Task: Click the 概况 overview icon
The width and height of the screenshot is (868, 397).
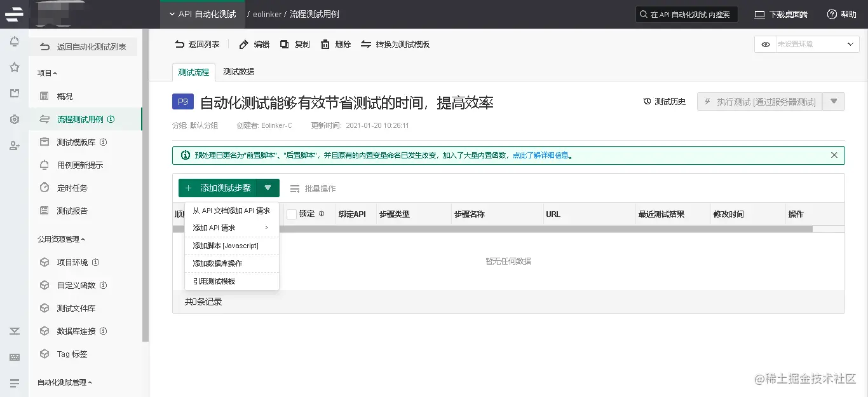Action: point(44,96)
